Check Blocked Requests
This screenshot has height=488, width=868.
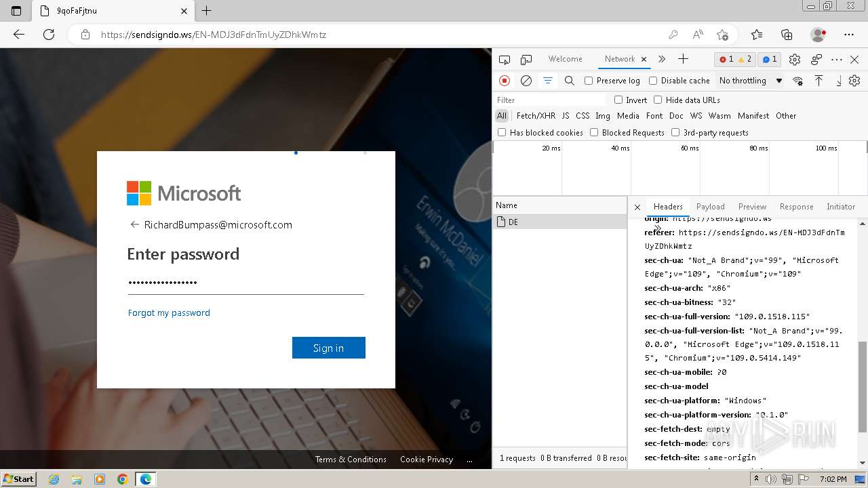594,132
